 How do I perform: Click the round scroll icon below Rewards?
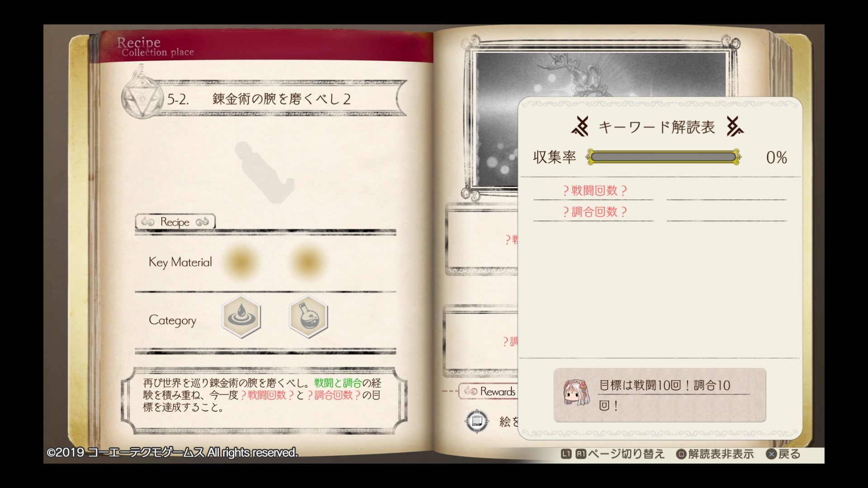(476, 421)
